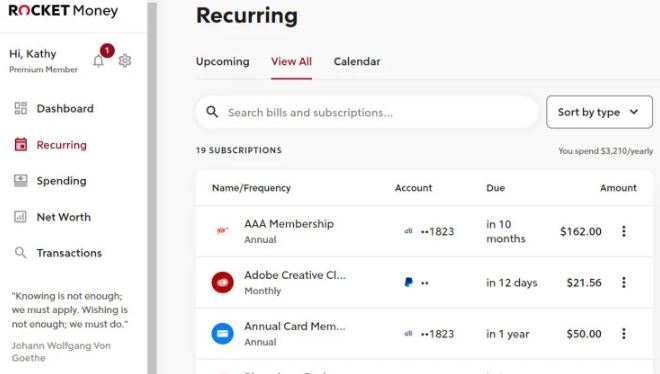Click the Annual Card Membership blue card icon

(x=222, y=334)
